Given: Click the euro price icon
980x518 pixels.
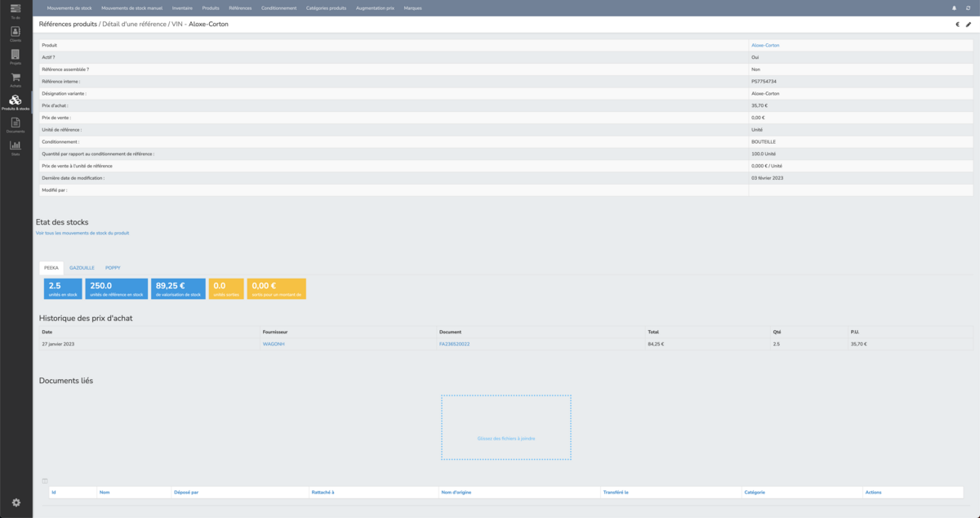Looking at the screenshot, I should 957,25.
